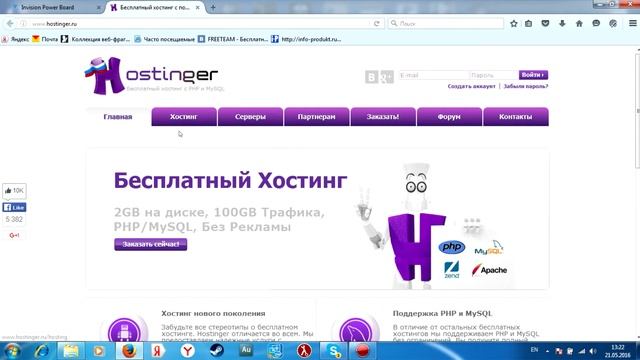
Task: Launch Internet Explorer from the taskbar
Action: click(42, 351)
